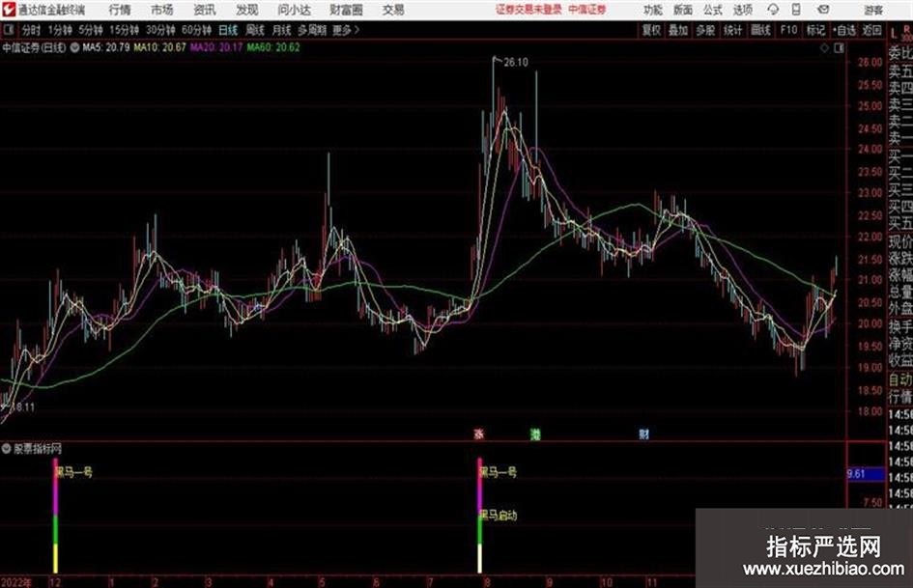Click the 游客 guest account label
The width and height of the screenshot is (913, 588).
click(873, 10)
